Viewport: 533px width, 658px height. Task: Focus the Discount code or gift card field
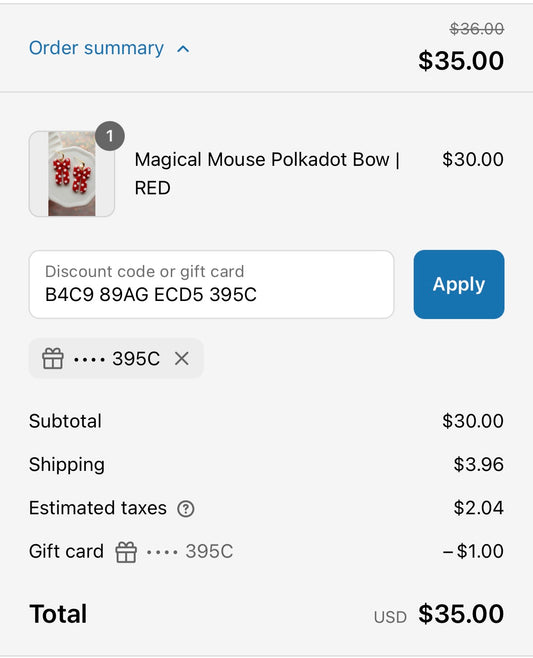tap(212, 285)
